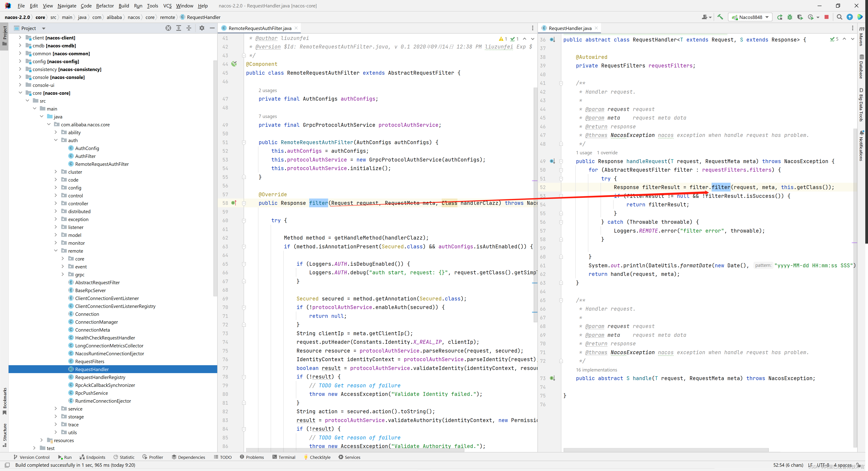The width and height of the screenshot is (868, 471).
Task: Open the Services tool window
Action: coord(349,457)
